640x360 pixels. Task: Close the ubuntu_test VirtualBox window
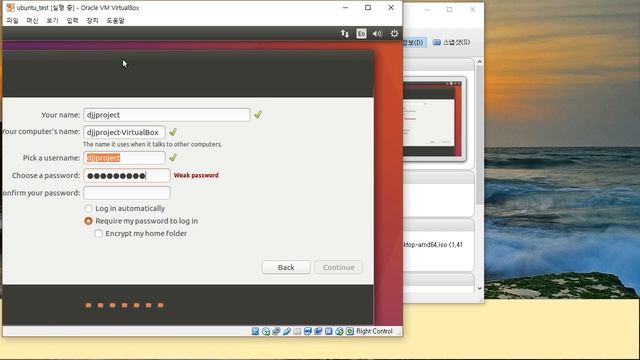pos(391,8)
